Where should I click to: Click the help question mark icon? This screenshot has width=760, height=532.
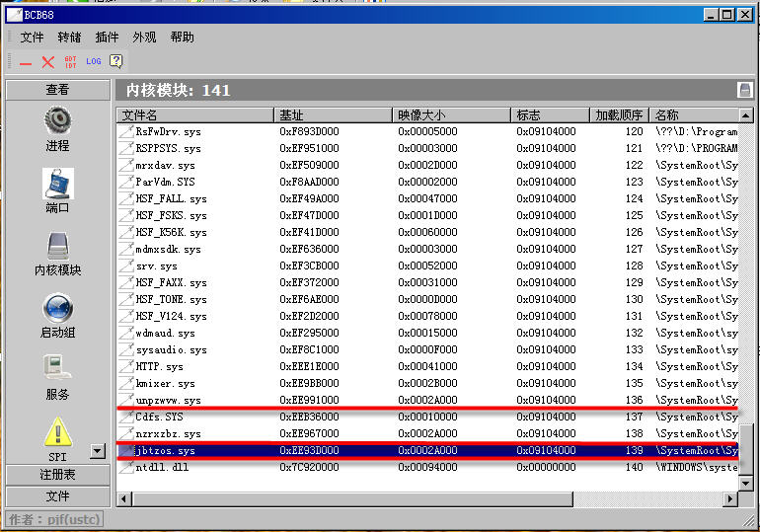point(115,61)
